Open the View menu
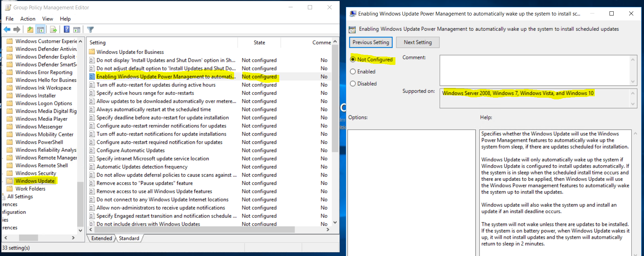Screen dimensions: 644x256 [48, 19]
